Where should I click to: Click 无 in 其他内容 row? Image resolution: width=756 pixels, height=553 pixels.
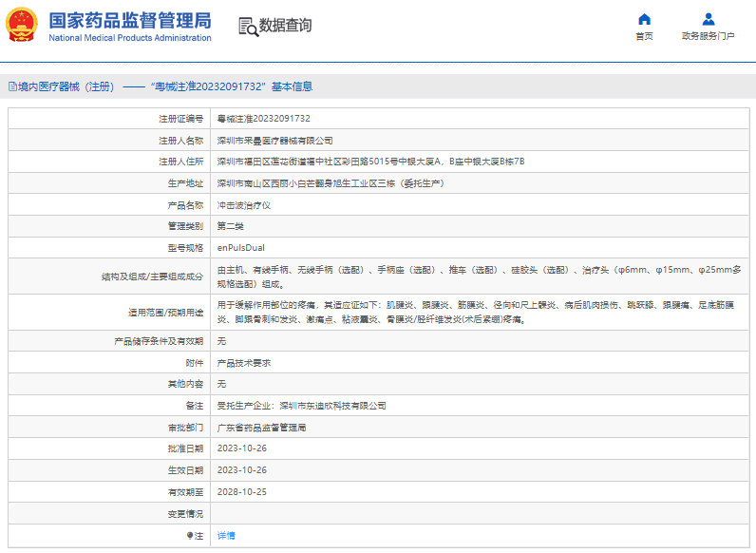click(x=221, y=384)
